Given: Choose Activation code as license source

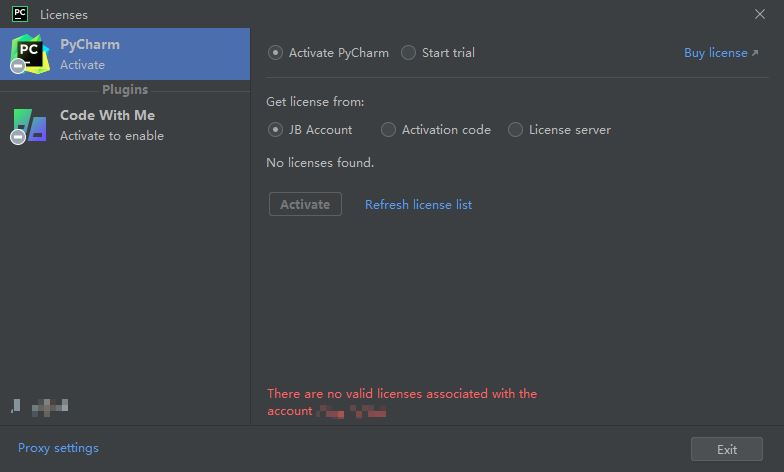Looking at the screenshot, I should pos(388,130).
